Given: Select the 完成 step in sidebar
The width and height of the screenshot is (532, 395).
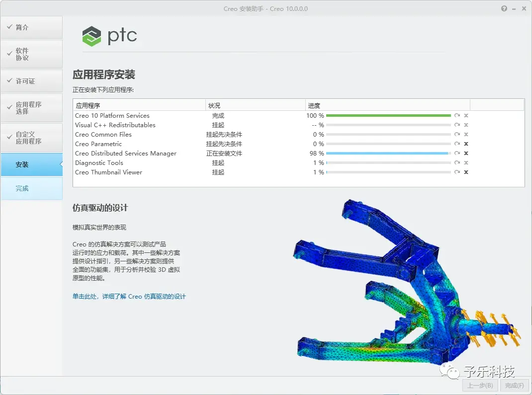Looking at the screenshot, I should coord(31,188).
